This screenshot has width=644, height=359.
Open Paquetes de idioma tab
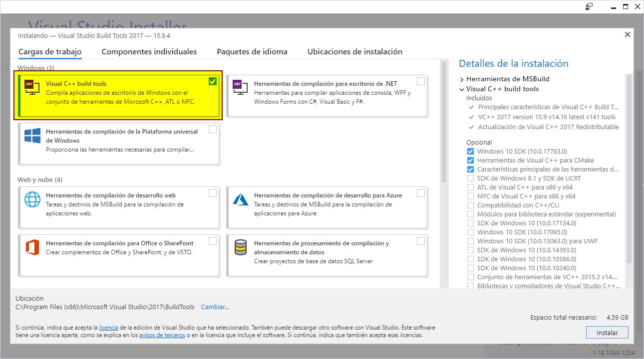pyautogui.click(x=252, y=52)
